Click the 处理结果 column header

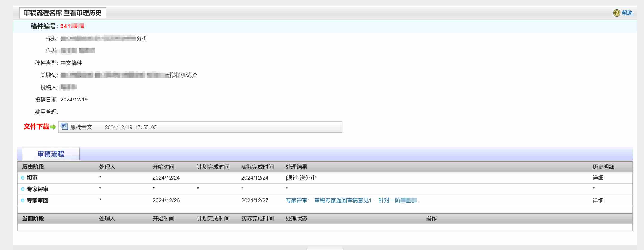point(296,167)
